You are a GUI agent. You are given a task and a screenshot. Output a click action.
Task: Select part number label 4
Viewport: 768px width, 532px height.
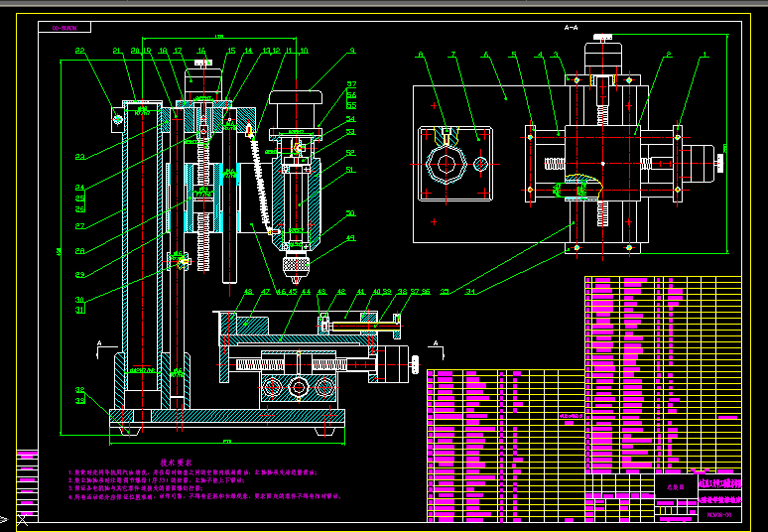pyautogui.click(x=540, y=55)
